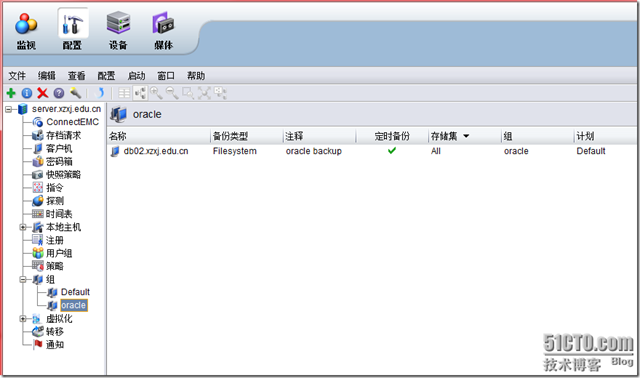This screenshot has width=640, height=378.
Task: Click the green plus Add button
Action: pos(11,93)
